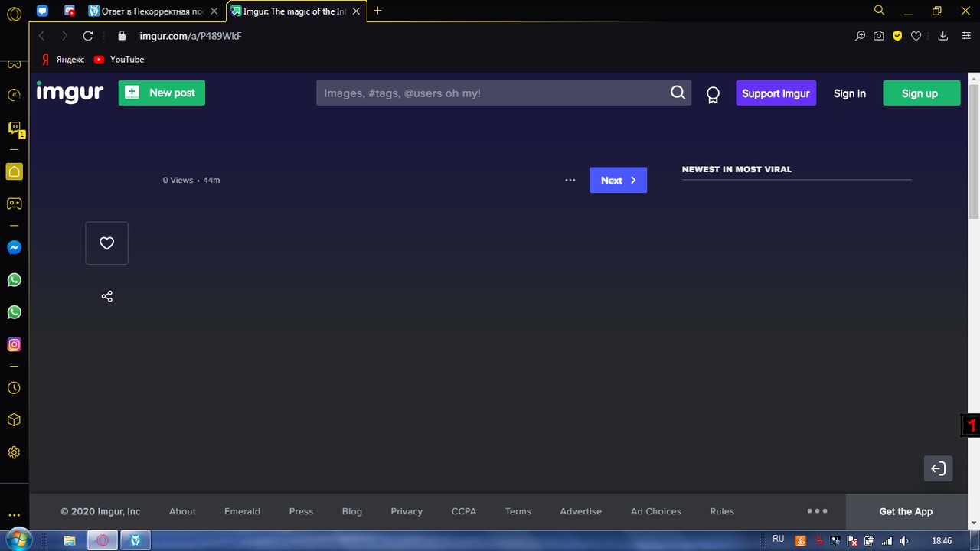Click the heart favorite button on post
The image size is (980, 551).
pos(106,243)
